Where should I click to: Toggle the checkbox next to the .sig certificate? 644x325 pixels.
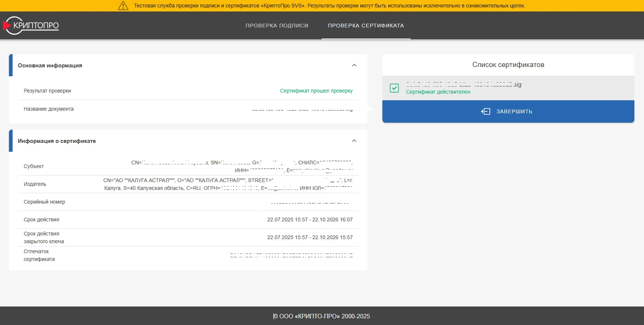coord(394,88)
